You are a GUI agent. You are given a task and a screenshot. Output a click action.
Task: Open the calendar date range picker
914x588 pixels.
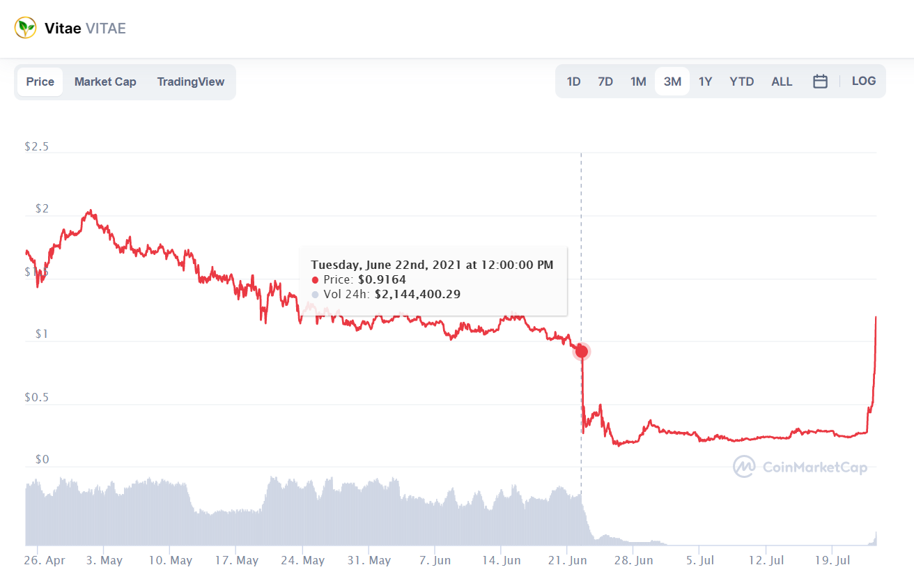pos(820,82)
